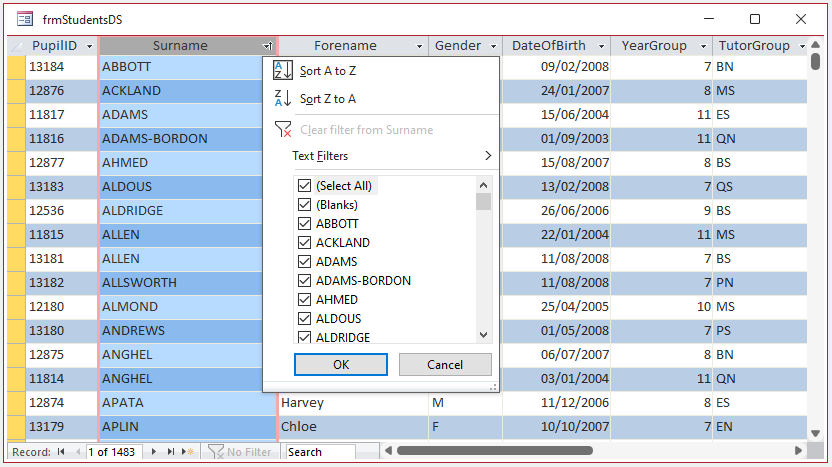Select row selector for pupil 12876
The image size is (832, 467).
point(16,91)
